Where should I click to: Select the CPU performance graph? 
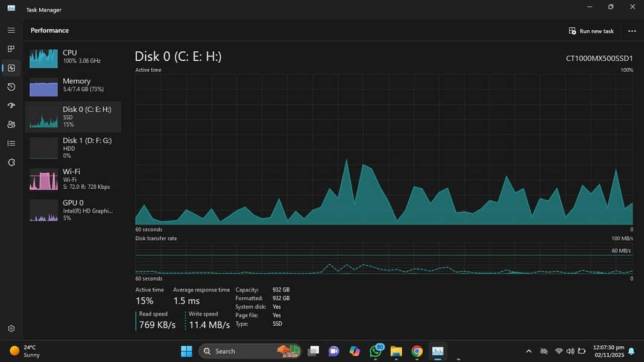click(72, 58)
